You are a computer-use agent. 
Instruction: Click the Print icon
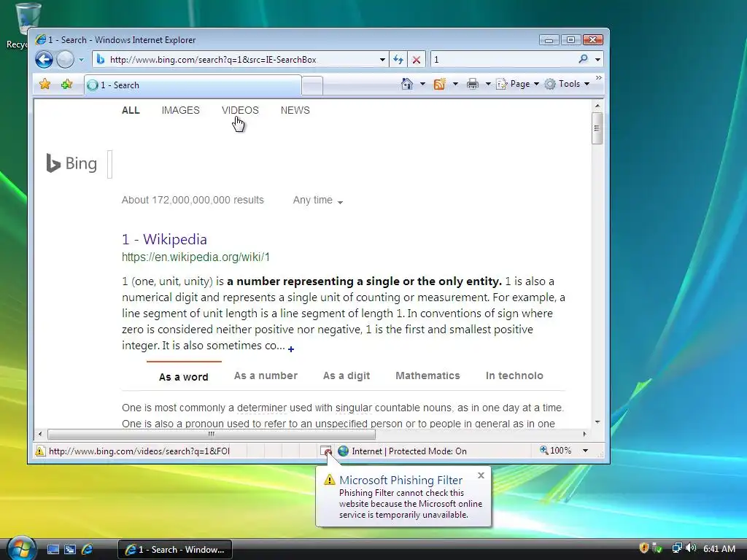(x=472, y=84)
